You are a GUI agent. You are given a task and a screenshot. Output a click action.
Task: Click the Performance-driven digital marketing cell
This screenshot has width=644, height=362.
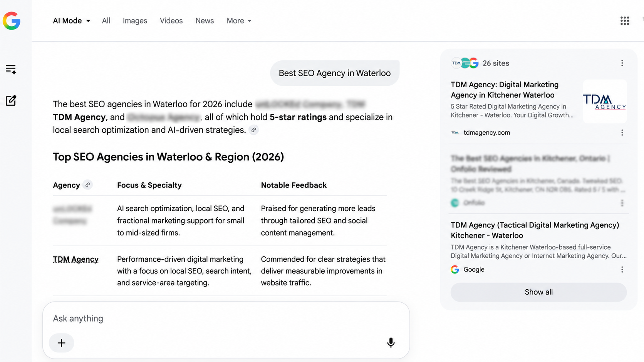point(184,271)
